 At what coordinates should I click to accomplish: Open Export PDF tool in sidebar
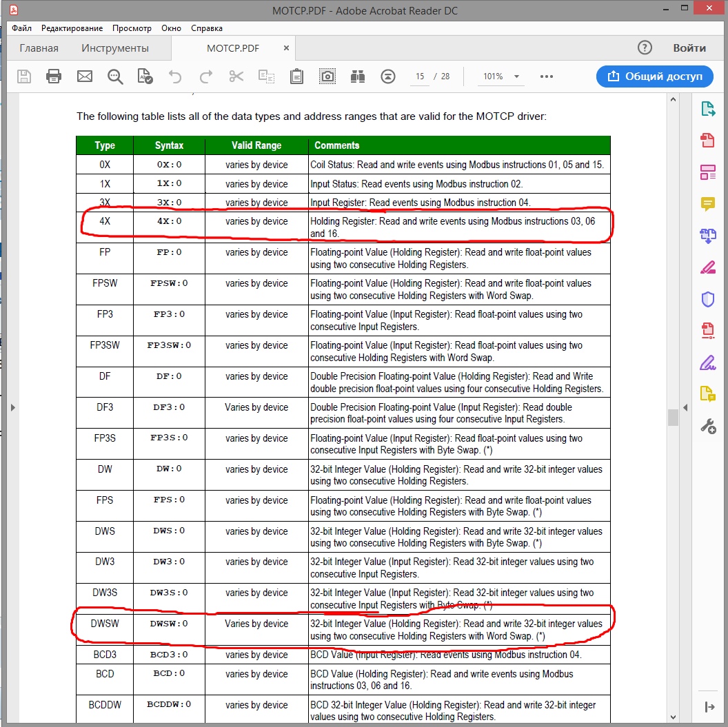click(x=707, y=108)
